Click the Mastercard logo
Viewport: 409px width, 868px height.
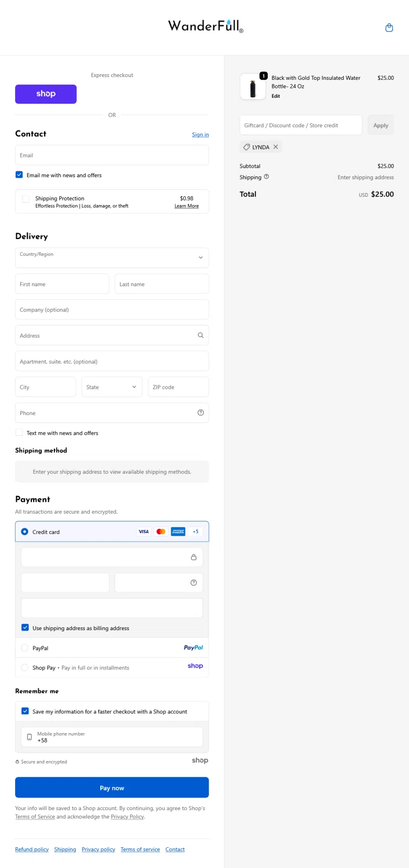pos(161,532)
